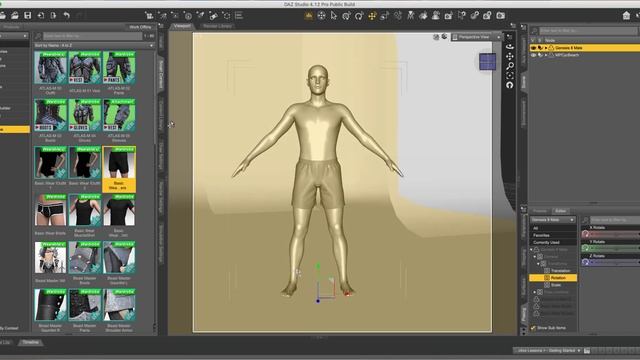Select the yellow Translate tool icon
The image size is (640, 360).
[372, 16]
